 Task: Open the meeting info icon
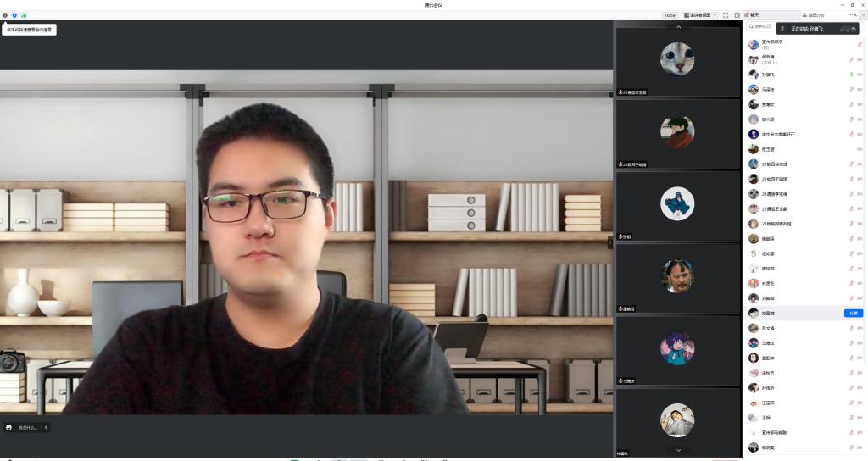tap(5, 15)
